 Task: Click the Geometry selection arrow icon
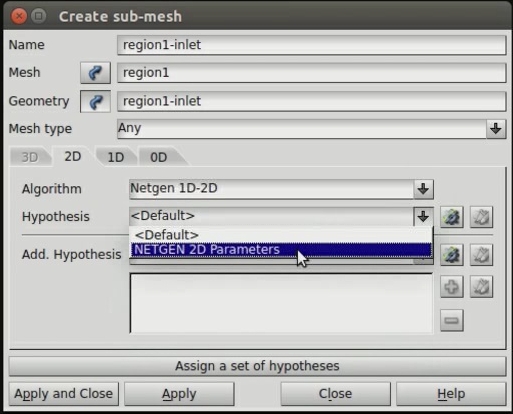pyautogui.click(x=95, y=101)
